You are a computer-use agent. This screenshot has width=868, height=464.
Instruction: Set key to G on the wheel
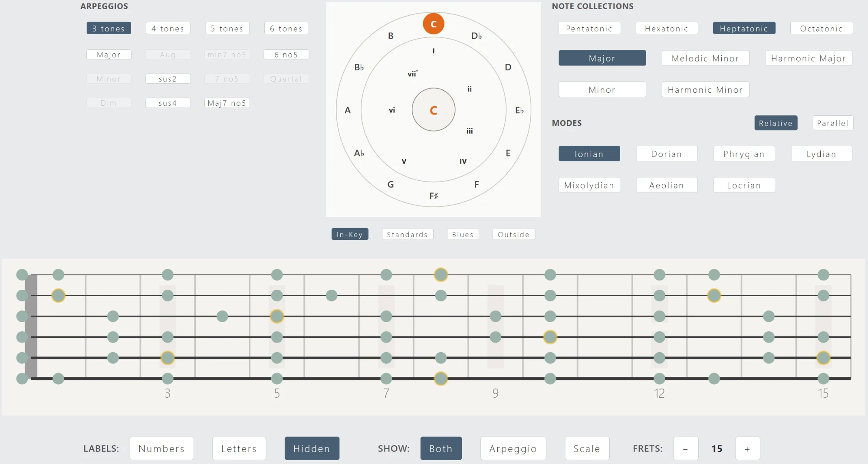391,185
